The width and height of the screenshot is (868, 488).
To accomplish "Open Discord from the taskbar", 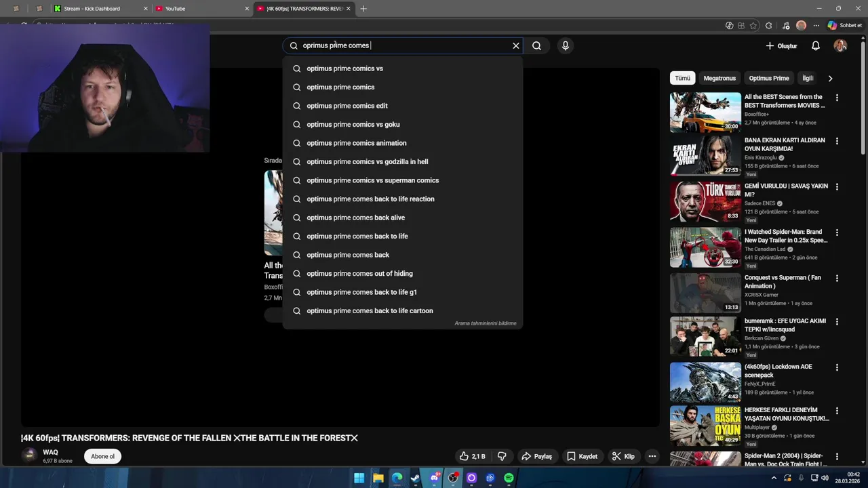I will [435, 478].
